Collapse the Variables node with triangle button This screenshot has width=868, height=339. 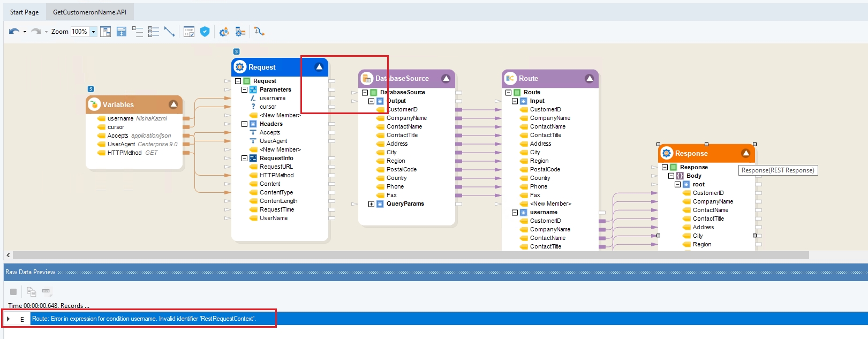coord(173,104)
